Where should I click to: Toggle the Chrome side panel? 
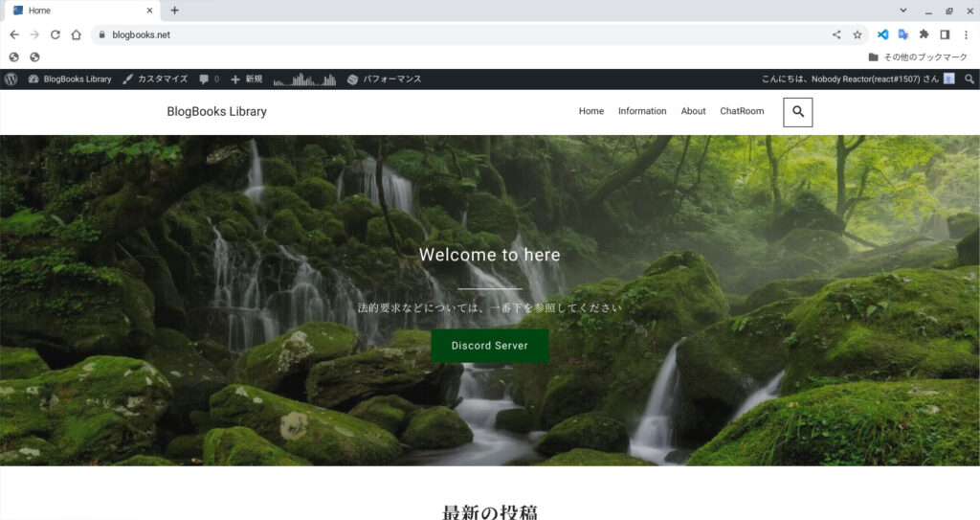coord(945,34)
